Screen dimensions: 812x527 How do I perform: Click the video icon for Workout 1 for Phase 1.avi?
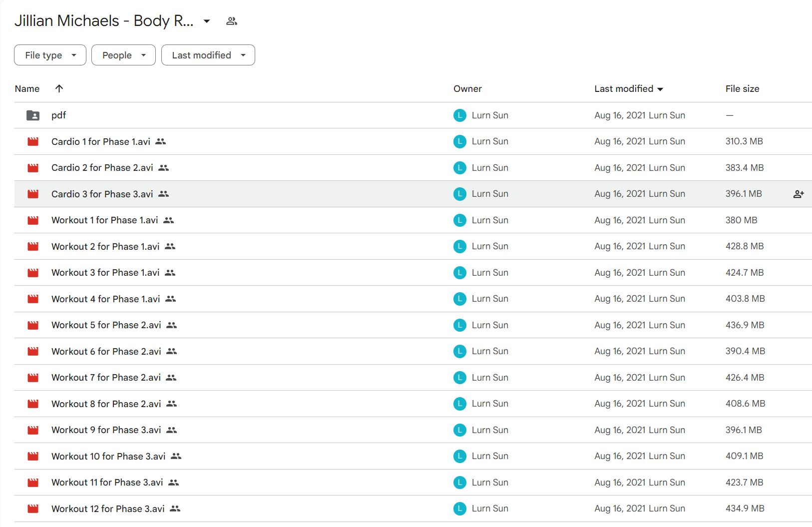33,220
